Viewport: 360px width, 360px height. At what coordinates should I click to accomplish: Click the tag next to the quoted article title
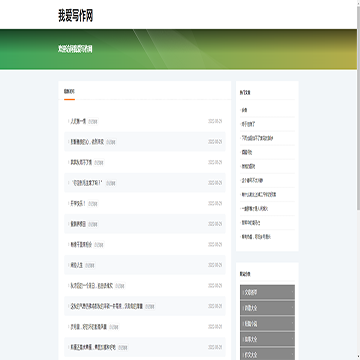[111, 183]
